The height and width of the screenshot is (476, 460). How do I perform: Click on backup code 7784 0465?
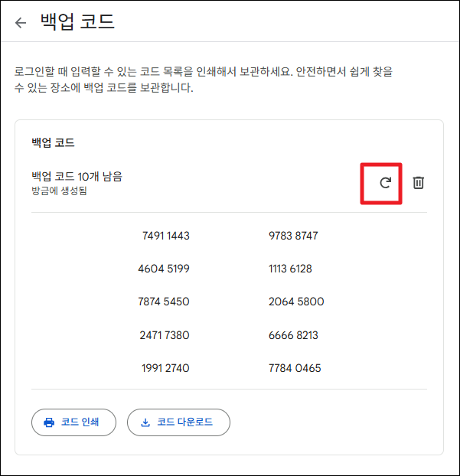295,368
